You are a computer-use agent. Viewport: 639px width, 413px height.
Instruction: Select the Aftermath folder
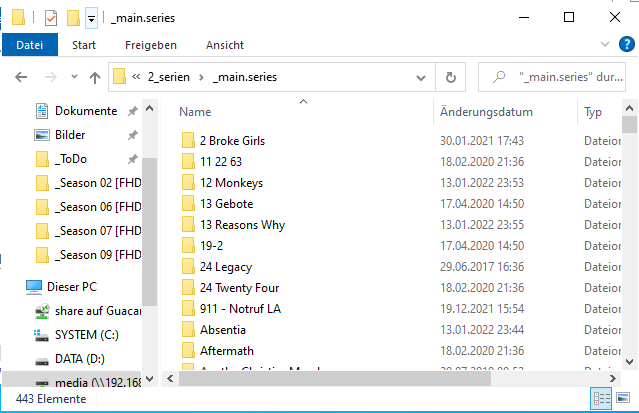[227, 351]
